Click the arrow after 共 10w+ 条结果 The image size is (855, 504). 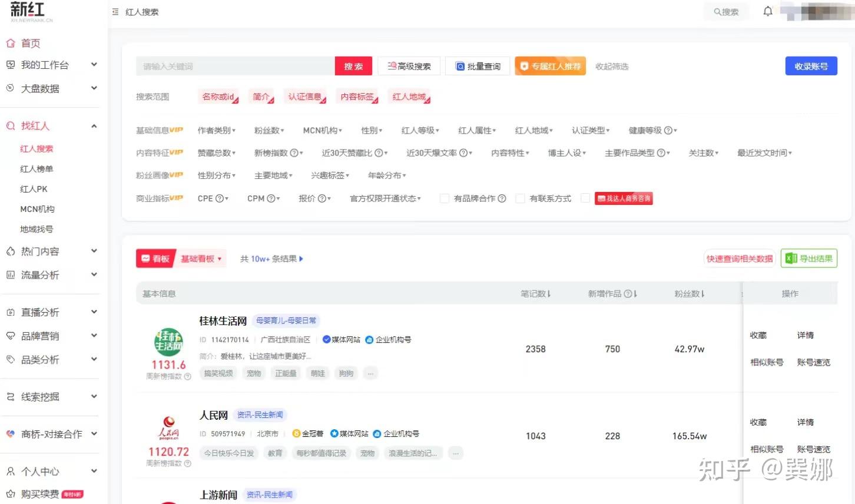coord(301,258)
